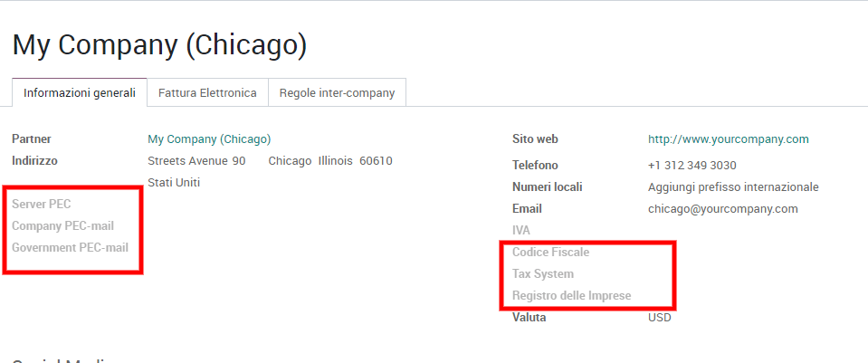Viewport: 868px width, 363px height.
Task: Click the USD currency value
Action: pyautogui.click(x=659, y=318)
